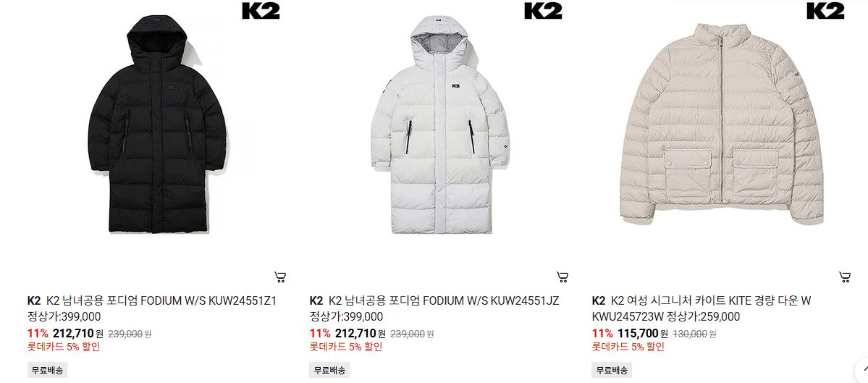868x383 pixels.
Task: Click scroll-to-top arrow button
Action: tap(861, 369)
